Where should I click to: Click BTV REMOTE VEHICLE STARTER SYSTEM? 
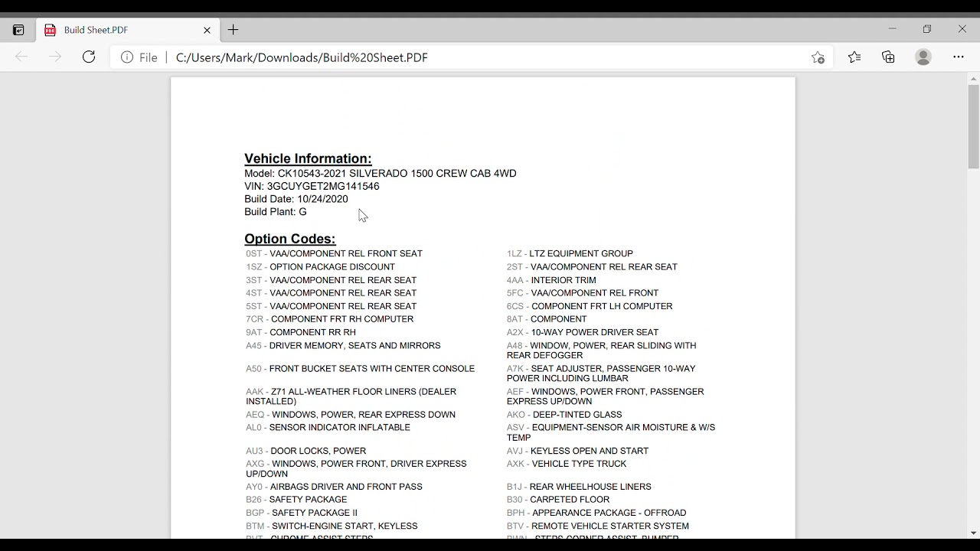(598, 526)
